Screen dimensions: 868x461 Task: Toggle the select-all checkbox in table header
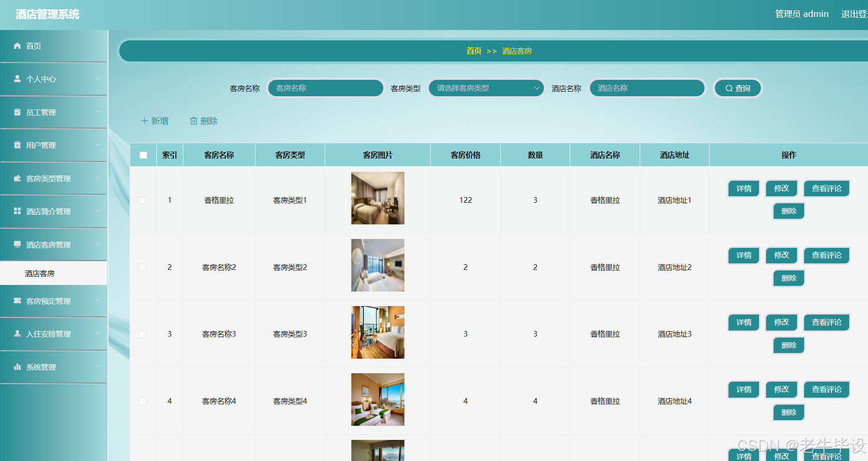tap(143, 155)
